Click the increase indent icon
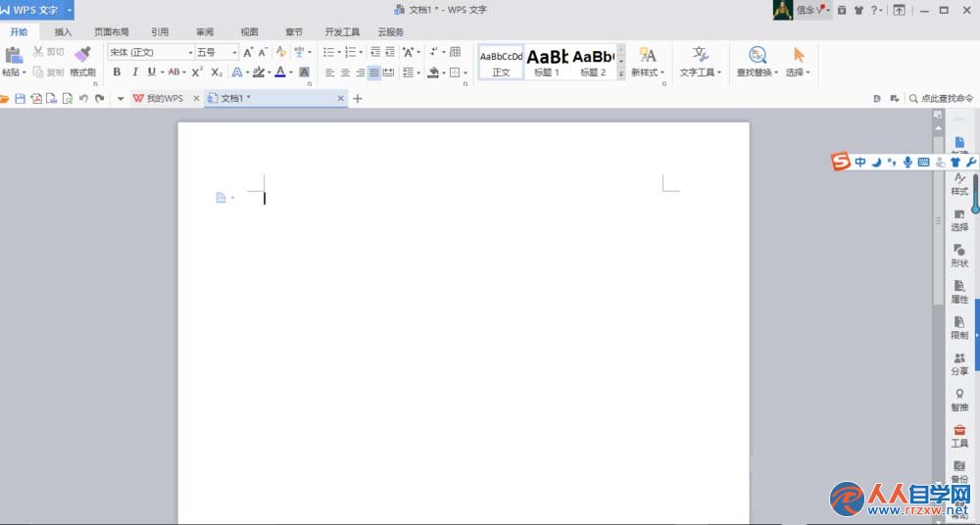The height and width of the screenshot is (525, 980). point(390,52)
